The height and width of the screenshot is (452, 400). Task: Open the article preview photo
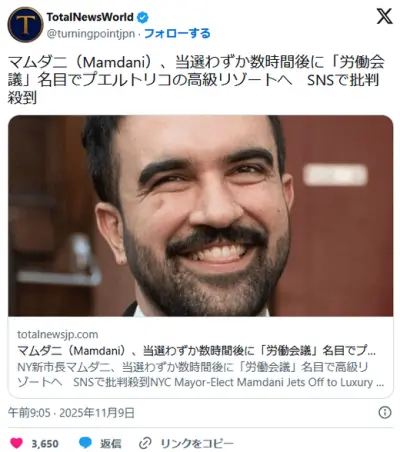point(201,216)
